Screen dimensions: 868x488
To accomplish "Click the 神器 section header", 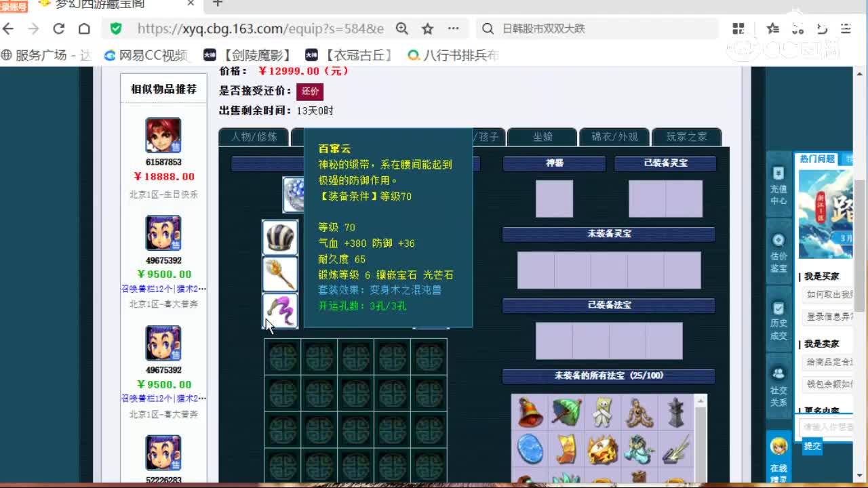I will (x=554, y=163).
